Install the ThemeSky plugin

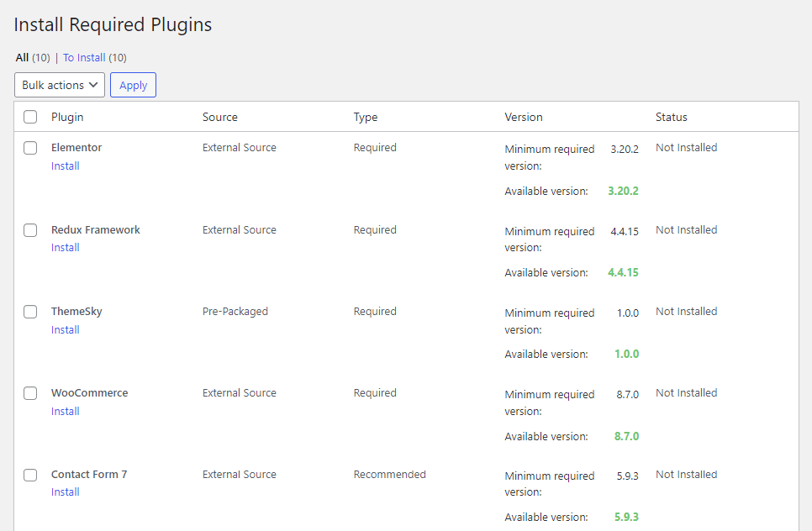pyautogui.click(x=66, y=329)
